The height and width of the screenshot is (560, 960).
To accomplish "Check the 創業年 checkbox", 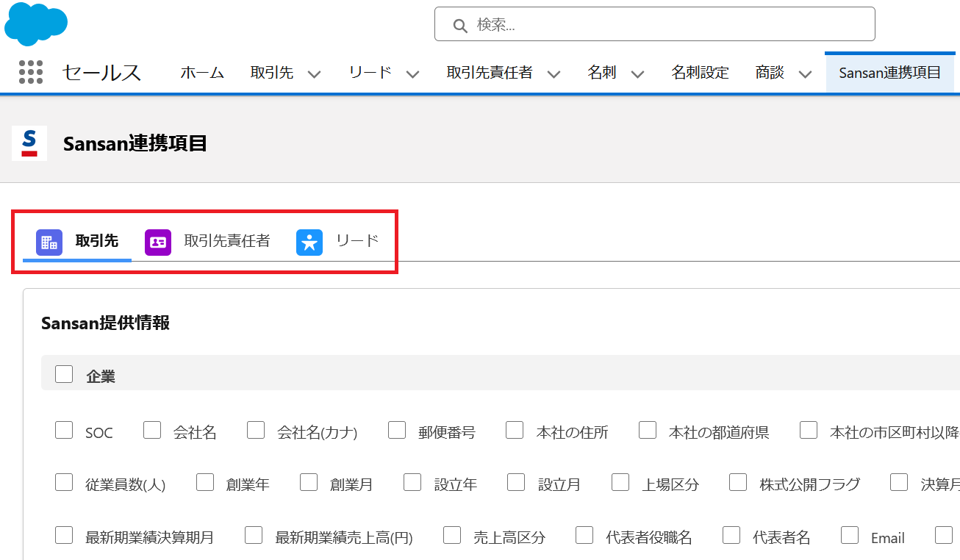I will (205, 482).
